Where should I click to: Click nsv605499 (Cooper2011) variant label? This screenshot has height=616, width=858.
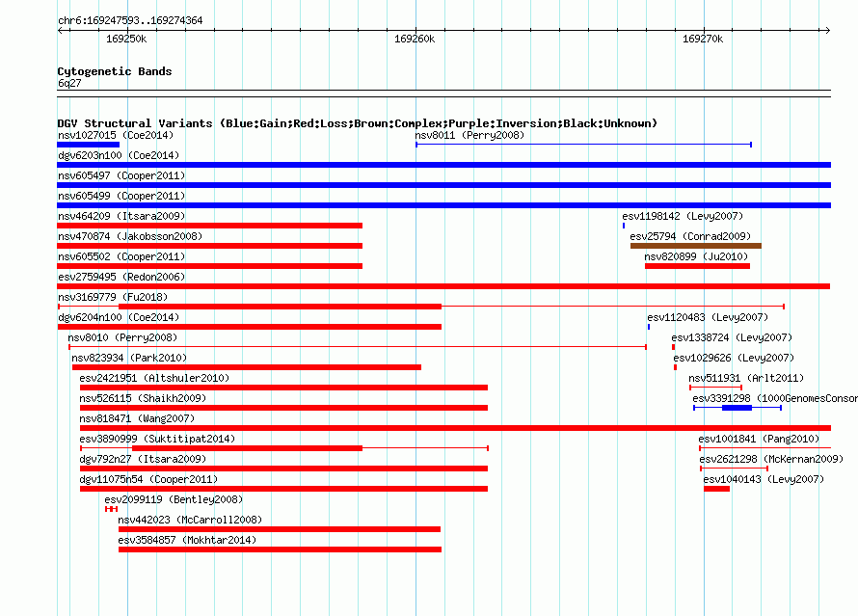coord(121,196)
